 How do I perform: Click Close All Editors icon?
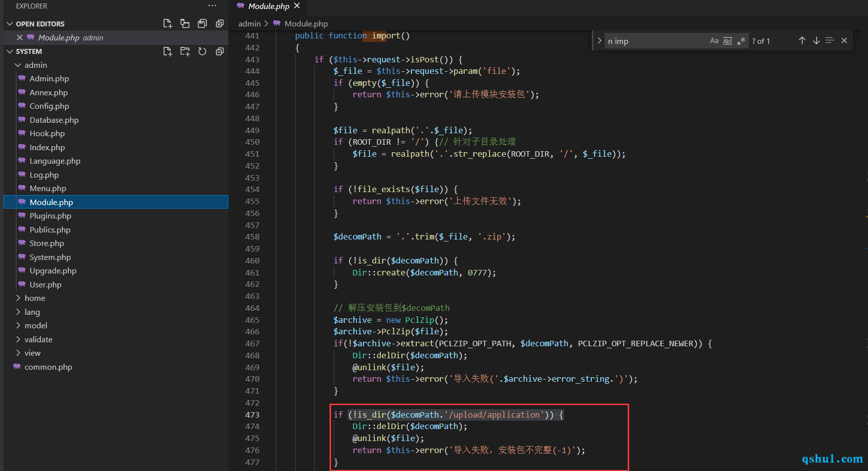point(219,23)
